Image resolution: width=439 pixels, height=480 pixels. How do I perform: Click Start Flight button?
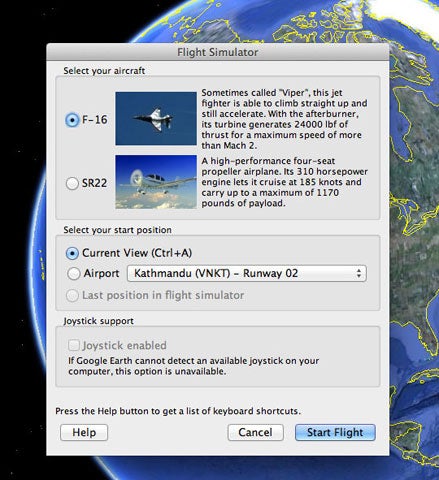[335, 432]
